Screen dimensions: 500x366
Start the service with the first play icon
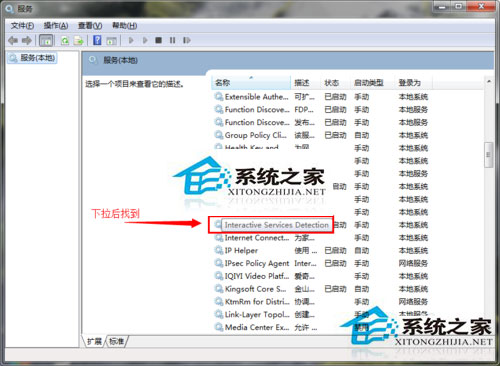[131, 40]
